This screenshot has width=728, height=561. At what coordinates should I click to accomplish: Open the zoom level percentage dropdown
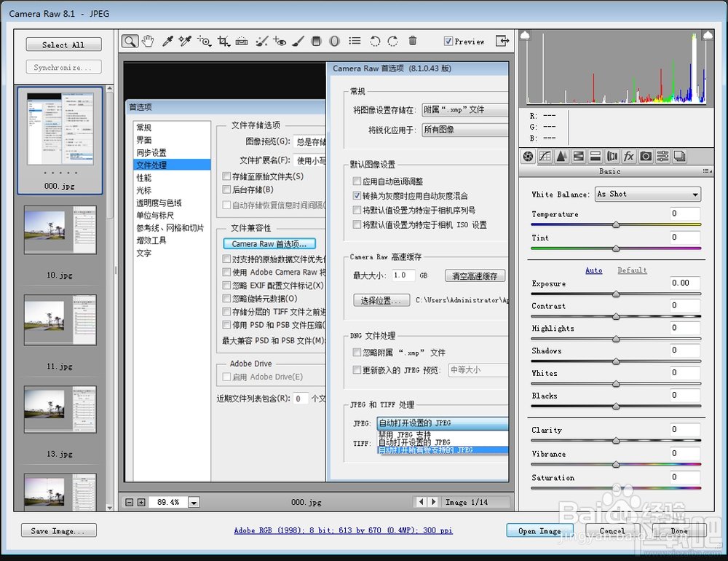[x=193, y=502]
